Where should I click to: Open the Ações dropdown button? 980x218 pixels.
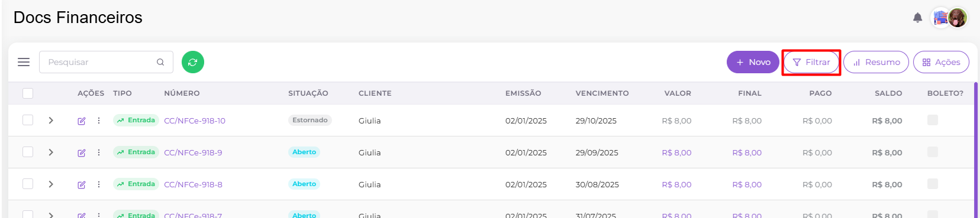click(x=941, y=62)
